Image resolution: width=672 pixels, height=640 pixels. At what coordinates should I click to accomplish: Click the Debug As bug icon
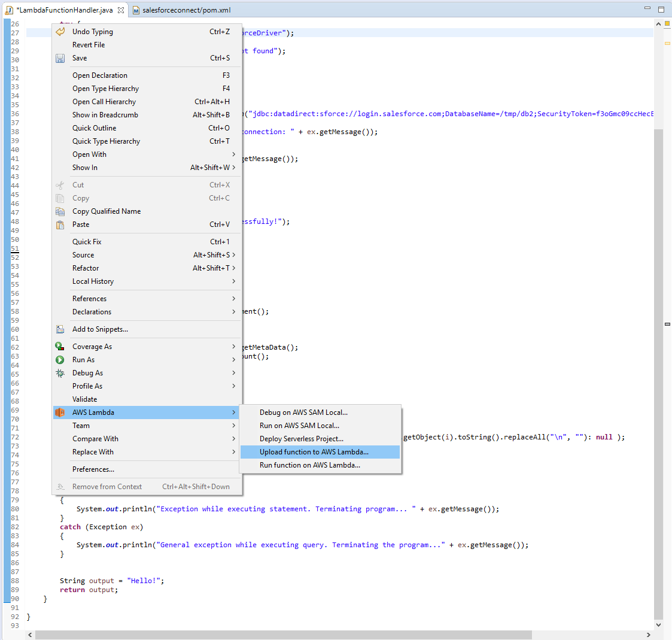[x=60, y=373]
